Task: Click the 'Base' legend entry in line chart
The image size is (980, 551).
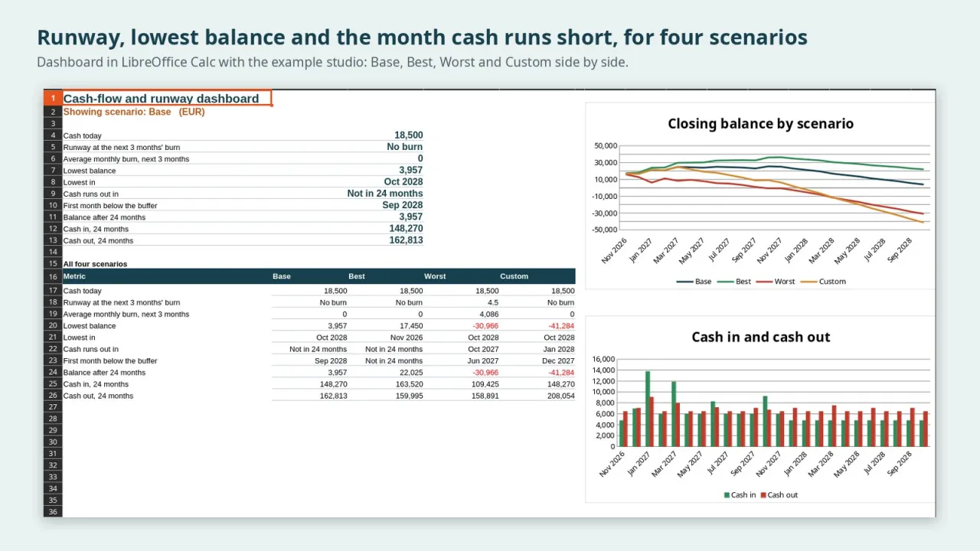Action: click(694, 282)
